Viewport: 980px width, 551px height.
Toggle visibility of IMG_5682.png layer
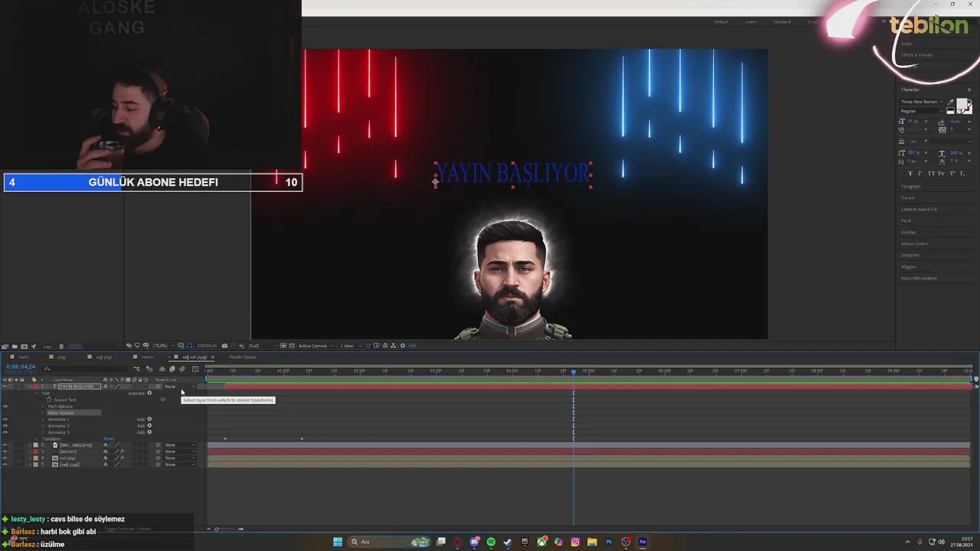[5, 445]
